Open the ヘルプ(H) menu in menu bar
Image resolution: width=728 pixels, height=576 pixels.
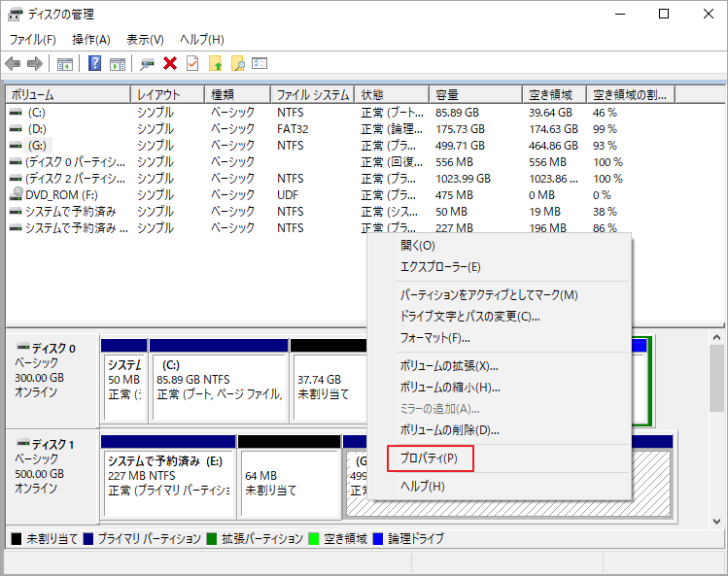[202, 40]
